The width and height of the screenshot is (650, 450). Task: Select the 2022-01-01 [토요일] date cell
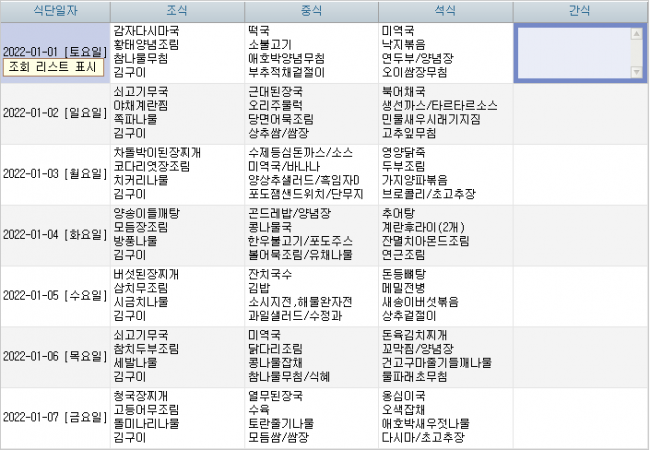click(x=54, y=50)
